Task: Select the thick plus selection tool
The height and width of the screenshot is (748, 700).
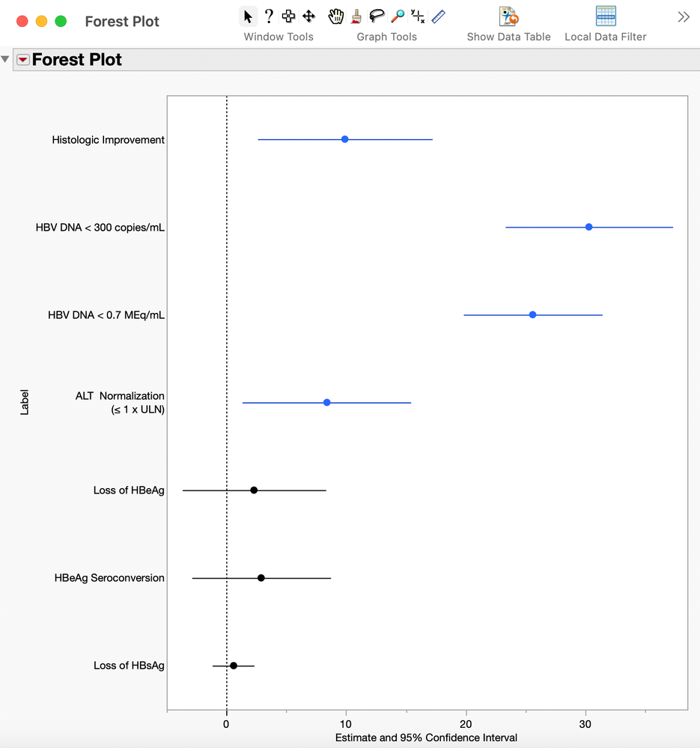Action: 288,16
